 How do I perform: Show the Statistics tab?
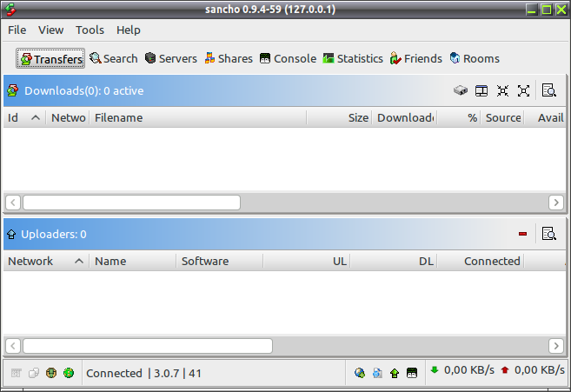pos(353,58)
